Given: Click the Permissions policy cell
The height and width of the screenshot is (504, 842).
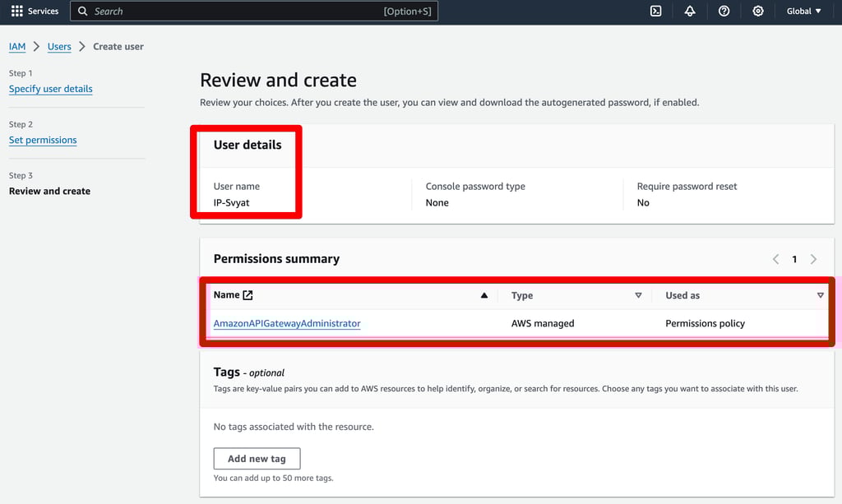Looking at the screenshot, I should 705,323.
